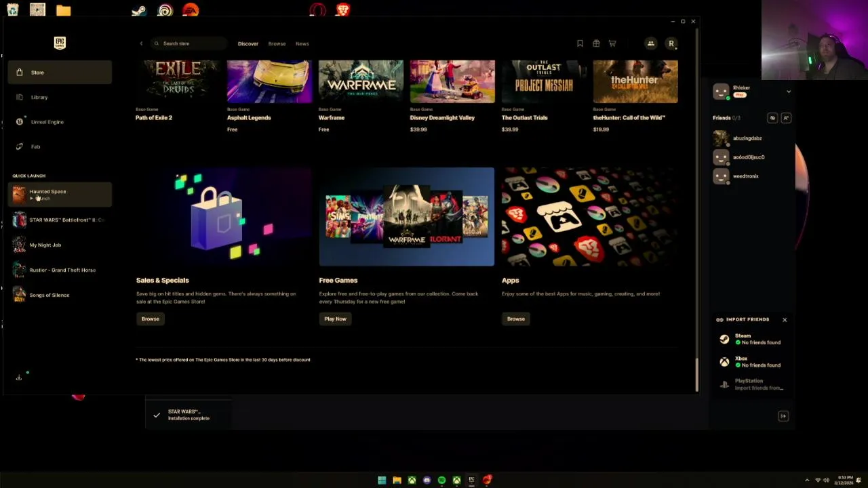Viewport: 868px width, 488px height.
Task: Open the shopping cart
Action: point(612,43)
